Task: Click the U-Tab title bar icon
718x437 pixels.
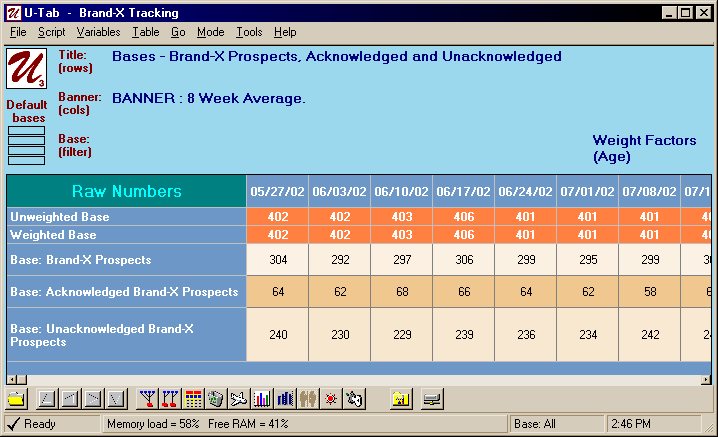Action: 13,13
